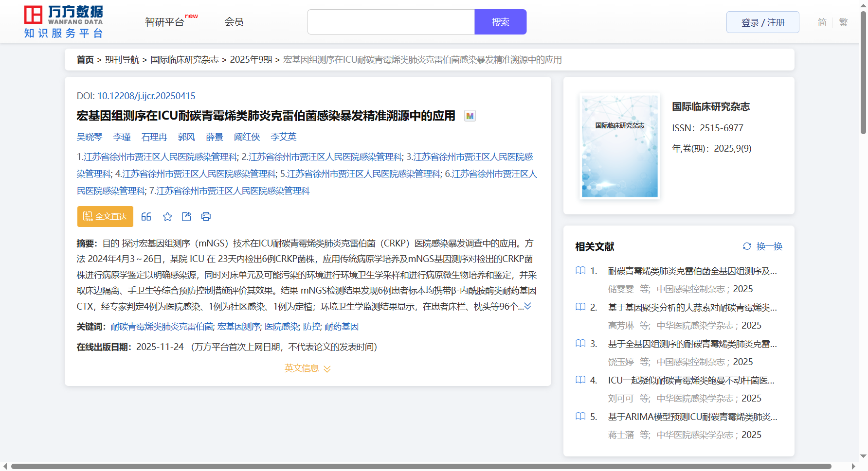This screenshot has height=471, width=868.
Task: Expand the truncated abstract text arrow
Action: click(527, 306)
